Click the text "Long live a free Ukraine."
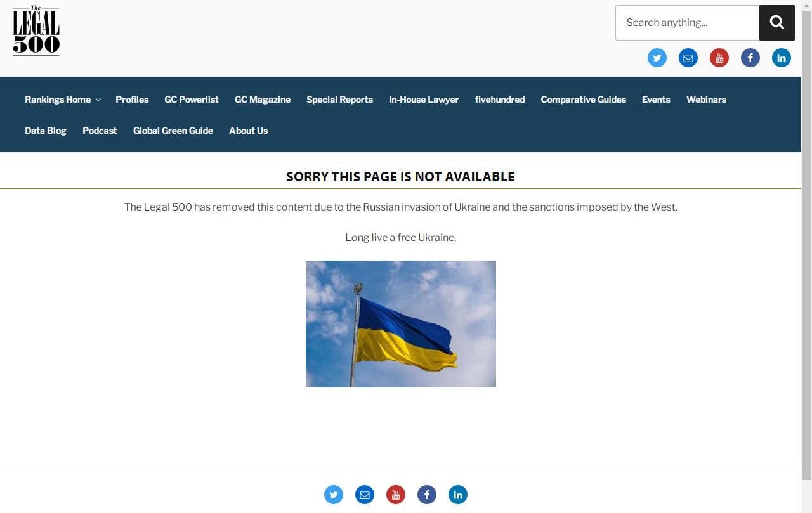 tap(401, 237)
